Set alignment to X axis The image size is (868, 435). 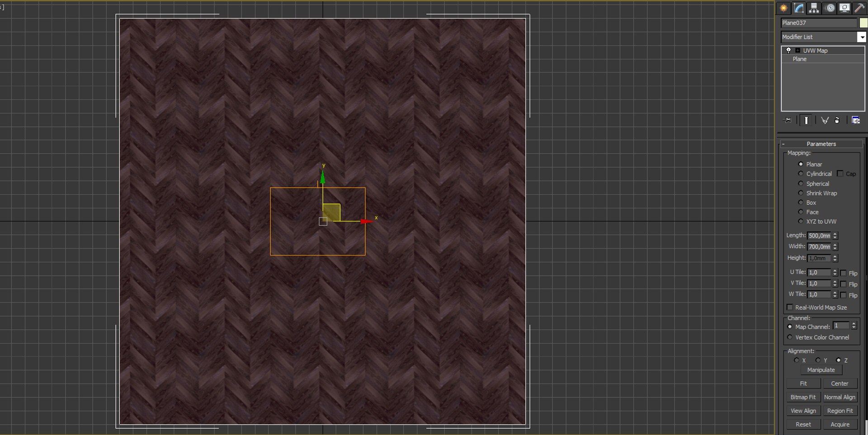click(797, 360)
